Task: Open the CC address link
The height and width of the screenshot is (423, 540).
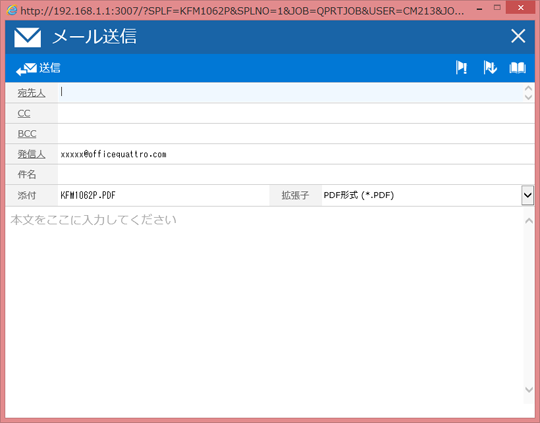Action: point(24,113)
